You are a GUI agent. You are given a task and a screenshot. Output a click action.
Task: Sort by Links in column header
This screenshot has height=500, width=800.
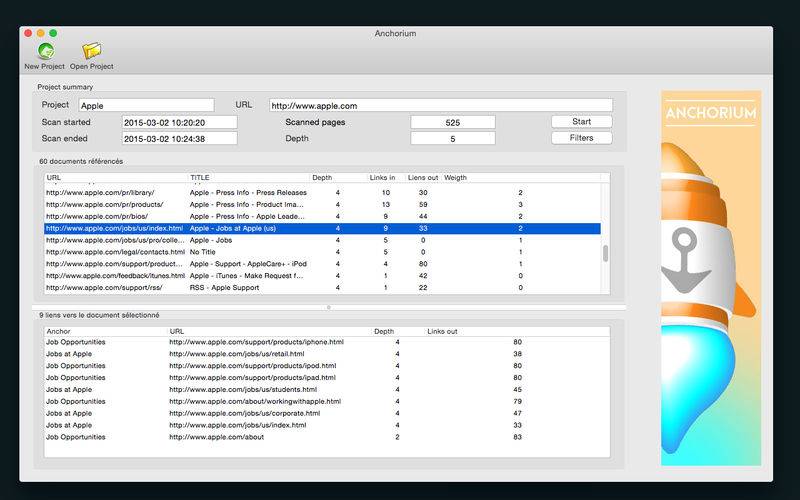(386, 178)
